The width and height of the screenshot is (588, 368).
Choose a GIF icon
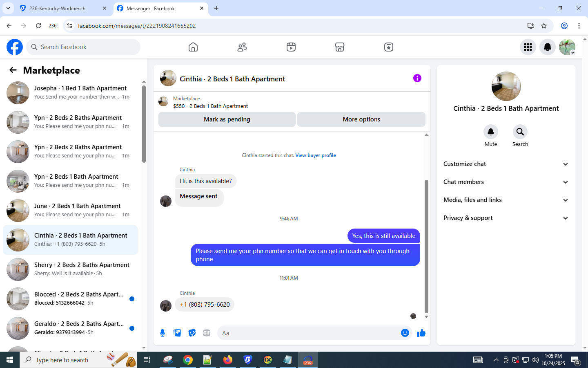click(207, 333)
